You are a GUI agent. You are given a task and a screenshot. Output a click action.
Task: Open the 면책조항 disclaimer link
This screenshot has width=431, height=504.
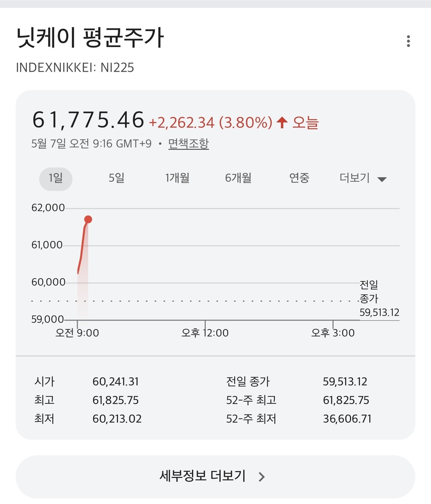188,144
